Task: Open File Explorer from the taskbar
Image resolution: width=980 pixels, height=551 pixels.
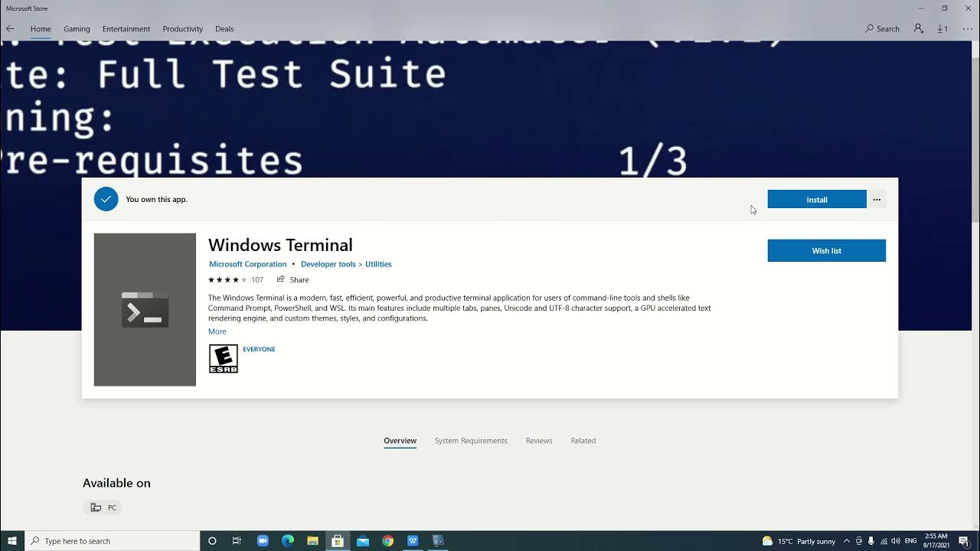Action: click(312, 541)
